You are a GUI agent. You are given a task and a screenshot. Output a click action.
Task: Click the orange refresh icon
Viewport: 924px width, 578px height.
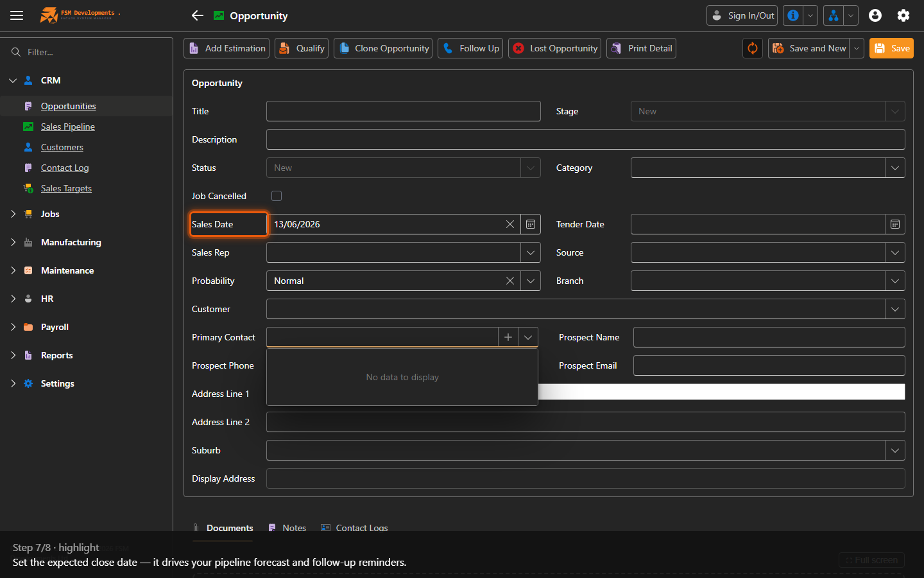[x=753, y=48]
